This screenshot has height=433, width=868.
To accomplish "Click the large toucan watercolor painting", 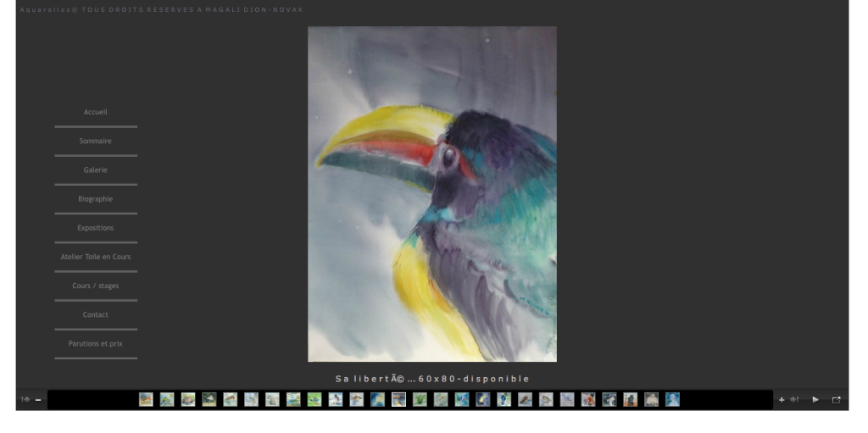I will pyautogui.click(x=432, y=194).
